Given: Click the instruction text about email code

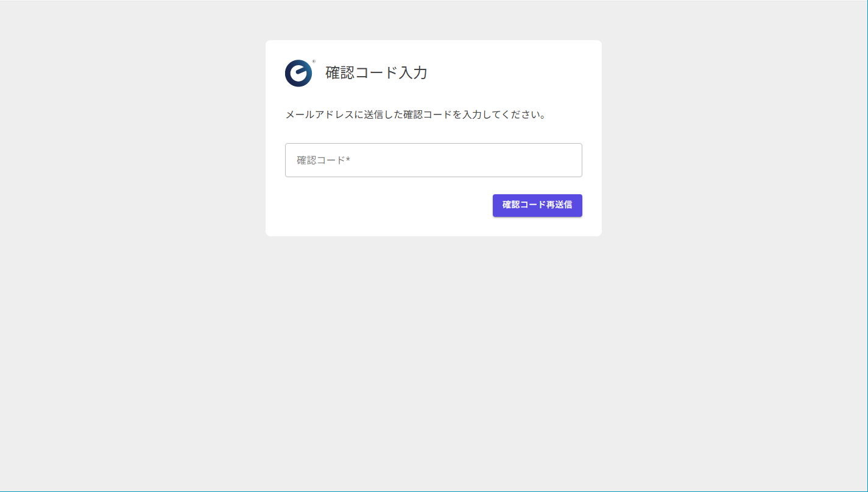Looking at the screenshot, I should click(415, 113).
